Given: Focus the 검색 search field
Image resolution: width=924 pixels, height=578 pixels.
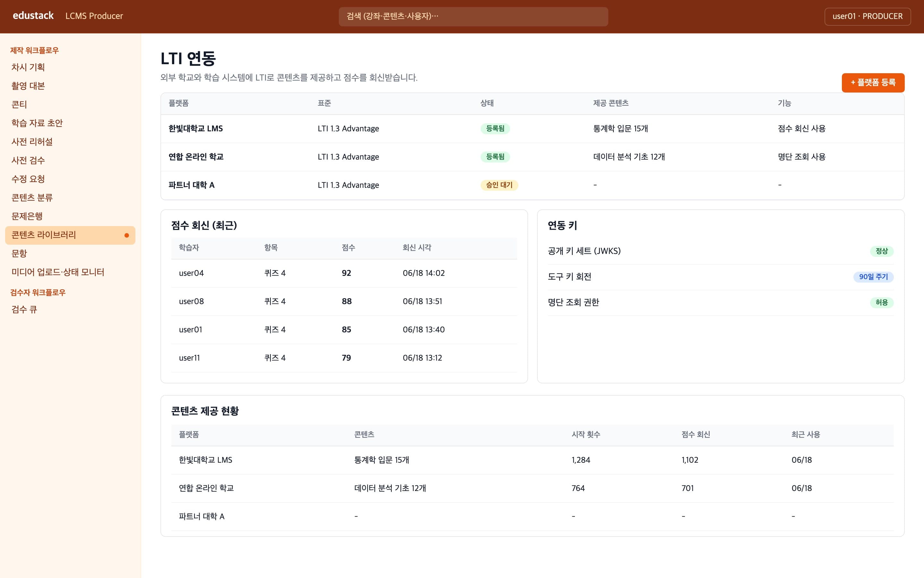Looking at the screenshot, I should [473, 16].
